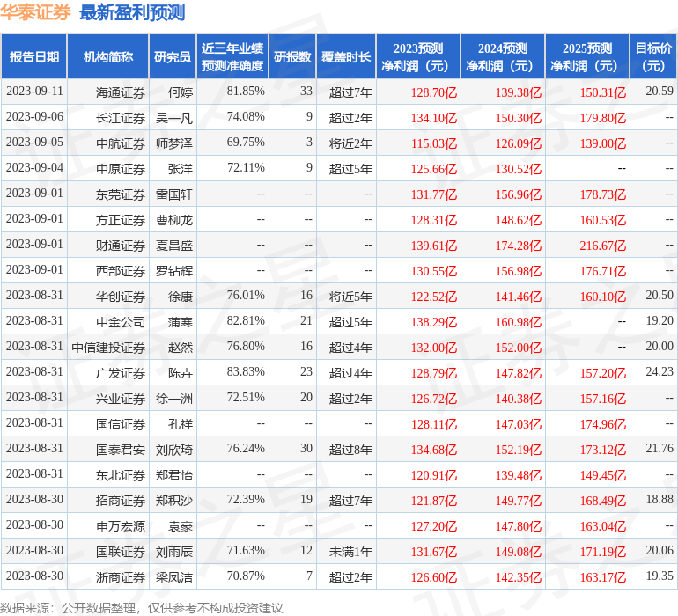Image resolution: width=678 pixels, height=616 pixels.
Task: Click 2024 profit 130.52亿
Action: (519, 169)
